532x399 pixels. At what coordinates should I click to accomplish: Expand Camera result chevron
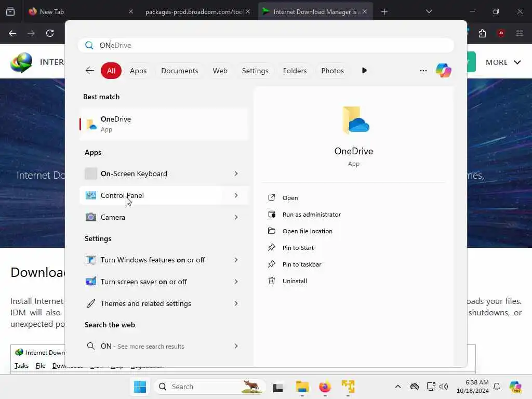click(x=236, y=217)
